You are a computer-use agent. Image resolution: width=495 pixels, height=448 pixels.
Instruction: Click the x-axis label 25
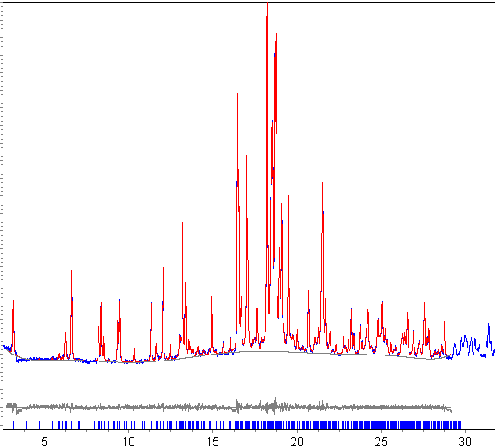381,441
